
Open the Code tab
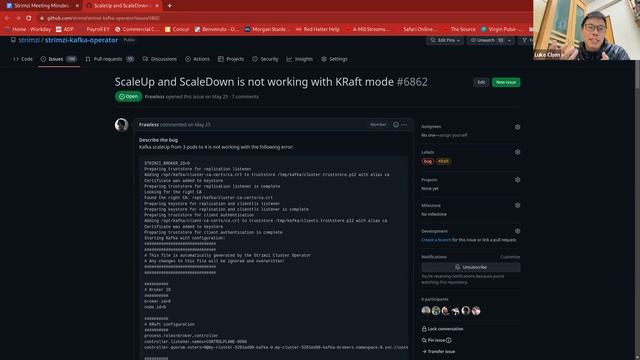pos(23,59)
